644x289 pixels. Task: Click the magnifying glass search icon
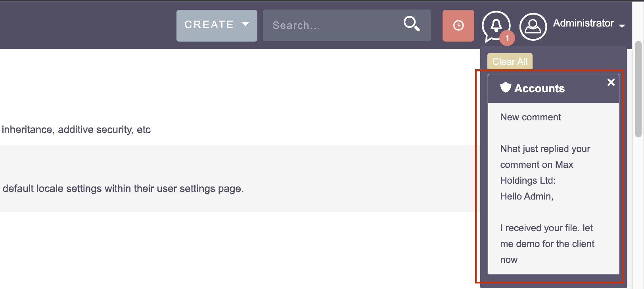412,24
